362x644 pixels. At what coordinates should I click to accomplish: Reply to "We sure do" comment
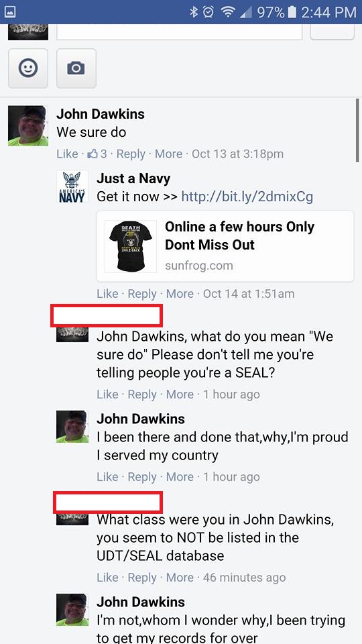(131, 154)
